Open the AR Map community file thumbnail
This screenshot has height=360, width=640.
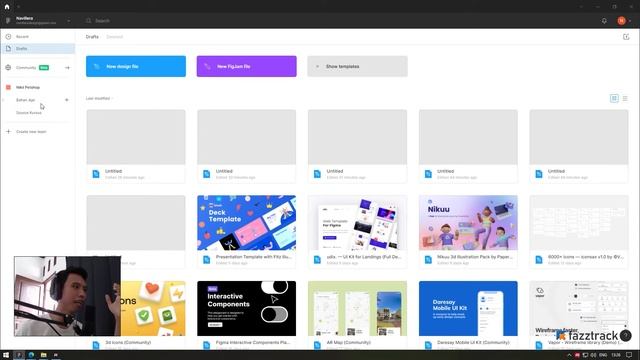(x=358, y=309)
